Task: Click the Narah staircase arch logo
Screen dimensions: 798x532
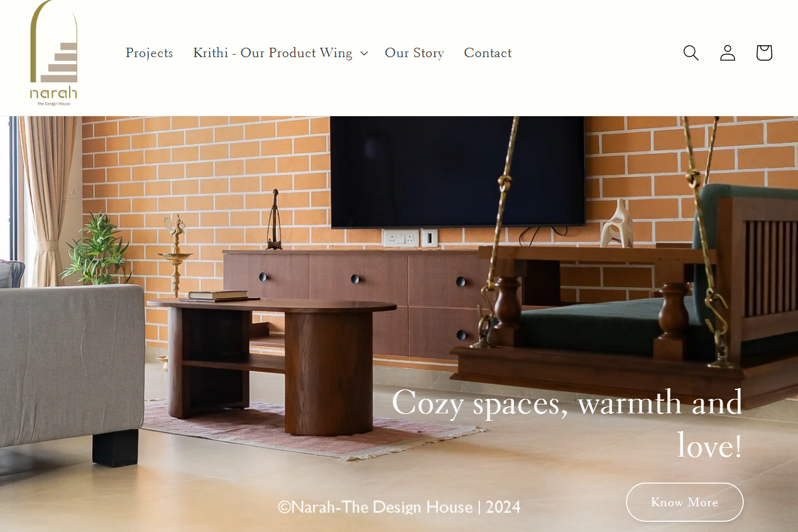Action: pos(53,53)
